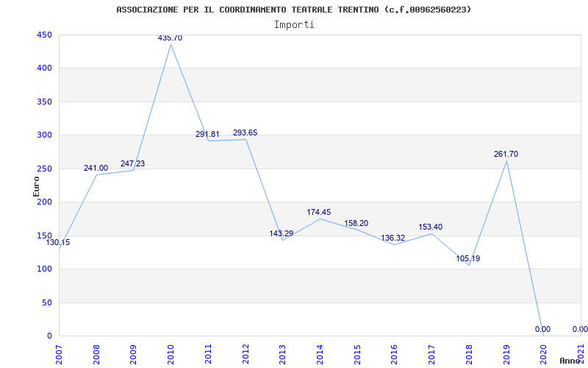Viewport: 588px width, 368px height.
Task: Click the 435.70 data label for 2010
Action: pyautogui.click(x=171, y=38)
